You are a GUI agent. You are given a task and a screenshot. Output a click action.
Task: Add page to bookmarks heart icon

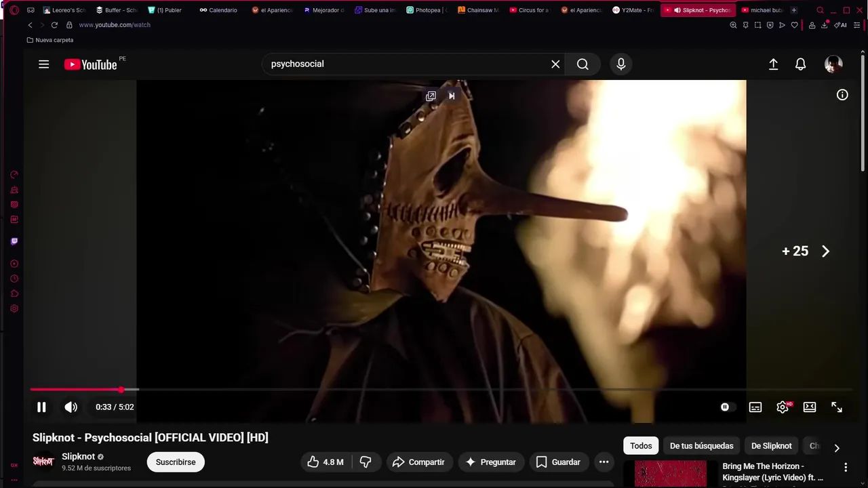tap(795, 25)
